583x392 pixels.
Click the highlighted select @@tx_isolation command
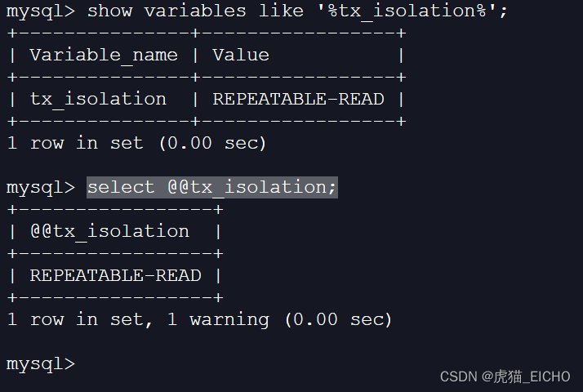212,187
